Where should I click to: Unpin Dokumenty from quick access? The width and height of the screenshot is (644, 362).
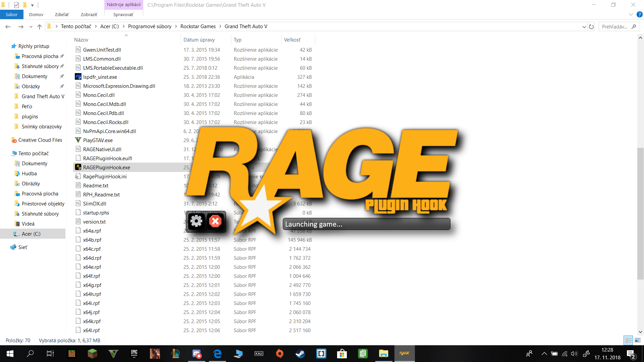click(62, 76)
